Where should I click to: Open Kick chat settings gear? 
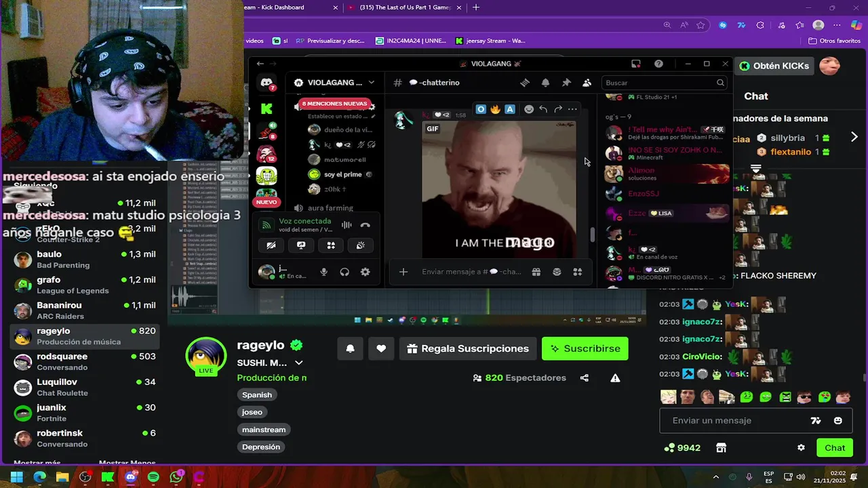801,447
